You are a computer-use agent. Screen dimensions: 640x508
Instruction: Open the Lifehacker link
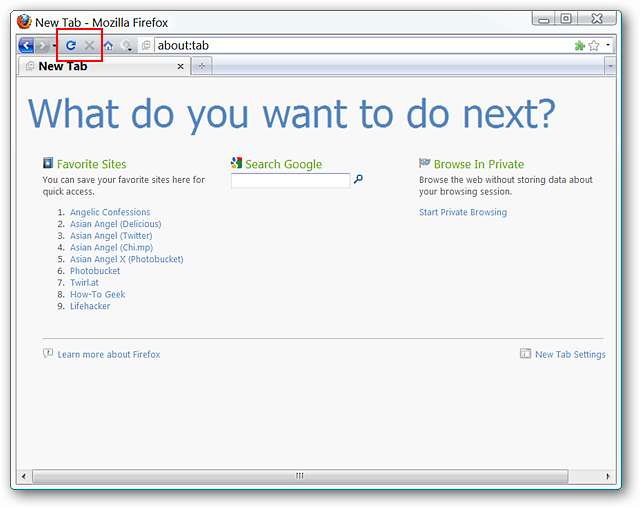(x=90, y=306)
